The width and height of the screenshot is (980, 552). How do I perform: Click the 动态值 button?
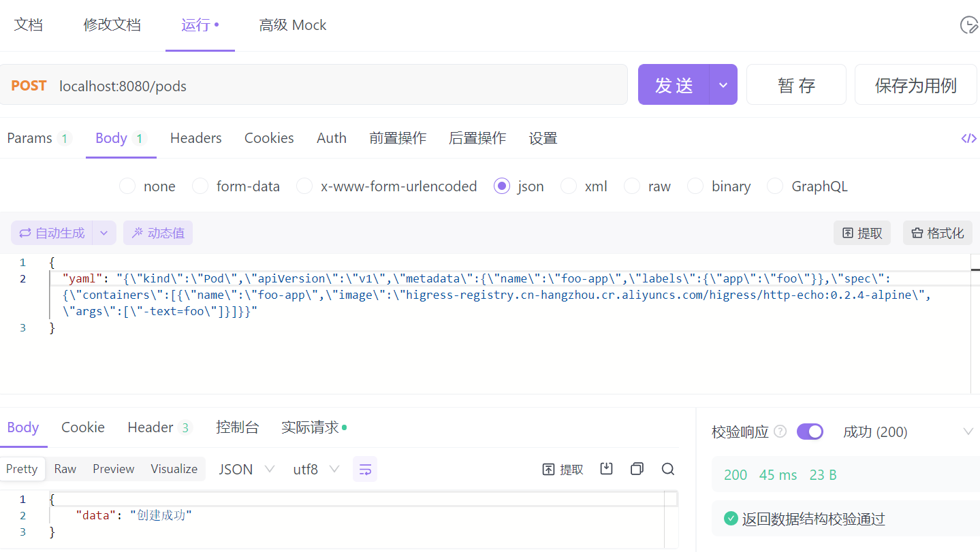coord(158,233)
